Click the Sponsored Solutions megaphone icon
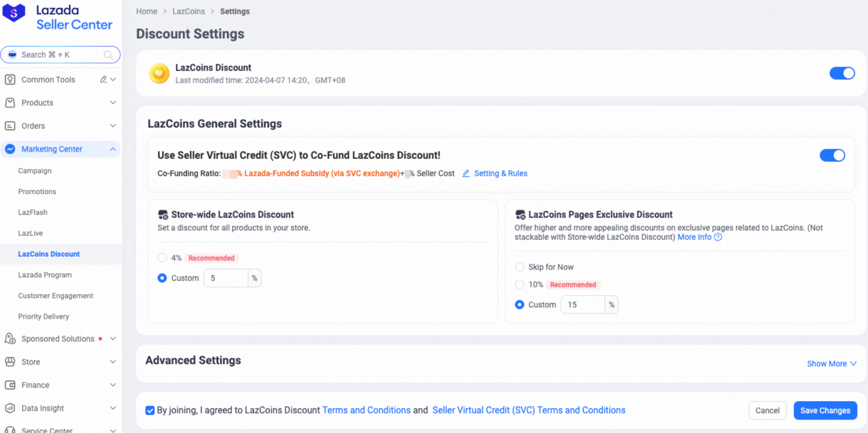 [x=10, y=339]
